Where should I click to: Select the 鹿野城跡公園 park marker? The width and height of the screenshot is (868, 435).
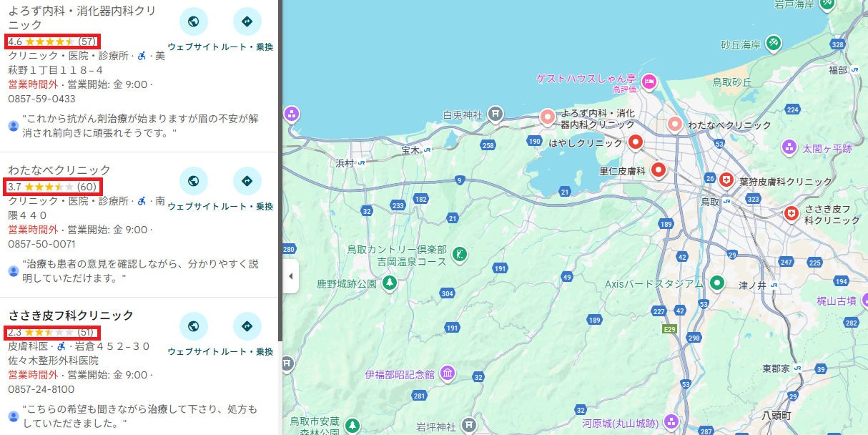[x=390, y=284]
